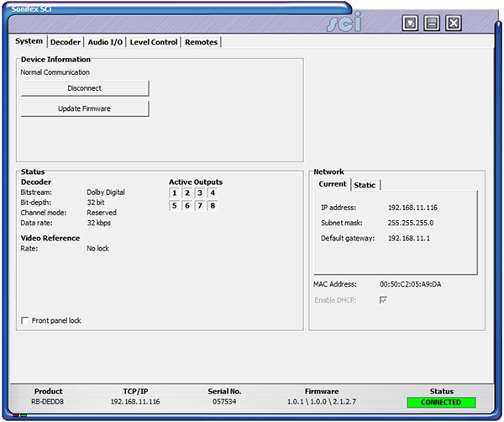Toggle the Enable DHCP checkbox
This screenshot has width=504, height=422.
tap(383, 300)
